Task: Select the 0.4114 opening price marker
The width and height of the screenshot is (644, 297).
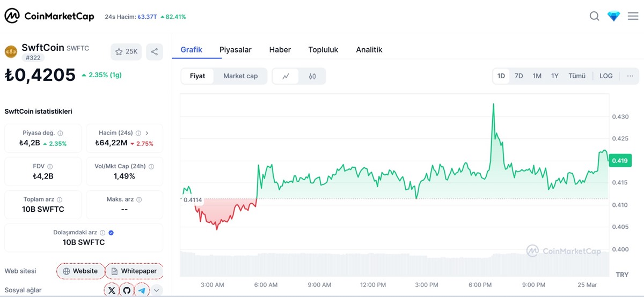Action: [193, 199]
